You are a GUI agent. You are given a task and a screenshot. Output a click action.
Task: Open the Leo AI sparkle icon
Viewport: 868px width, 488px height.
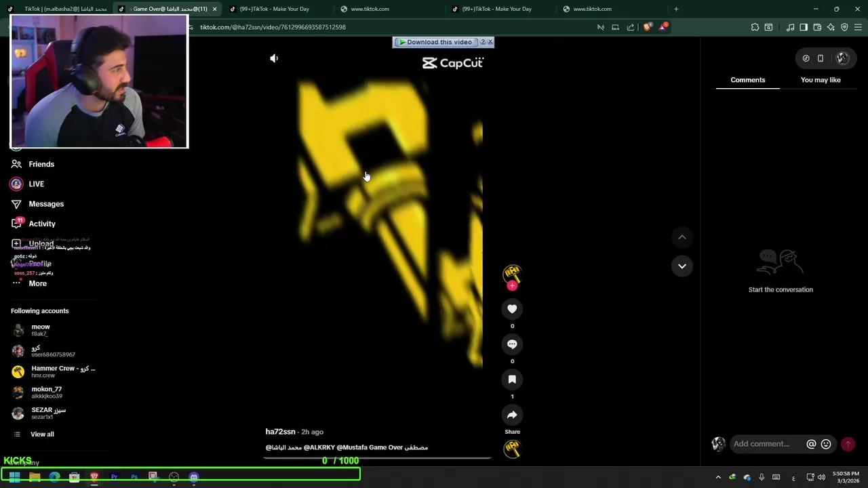click(x=831, y=27)
